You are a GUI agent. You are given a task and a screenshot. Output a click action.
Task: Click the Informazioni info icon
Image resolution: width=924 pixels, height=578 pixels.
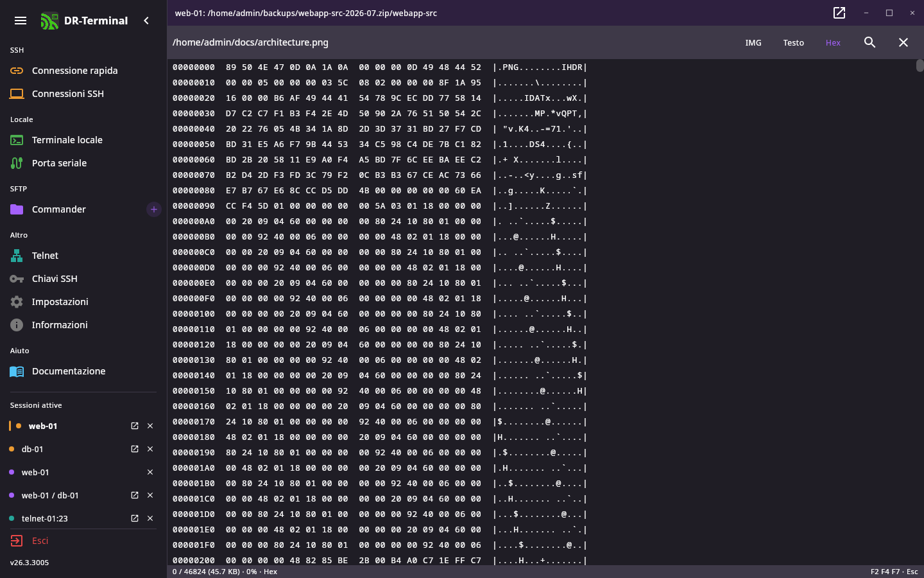point(17,325)
